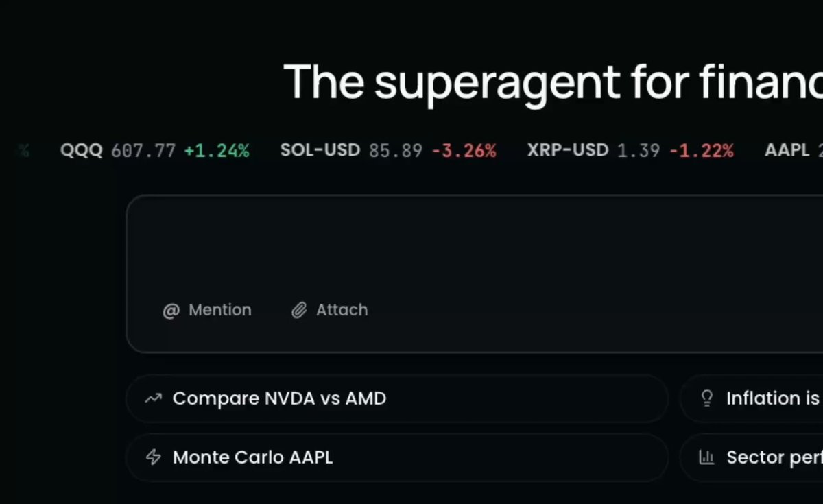823x504 pixels.
Task: Click the QQQ +1.24% change value
Action: [x=217, y=151]
